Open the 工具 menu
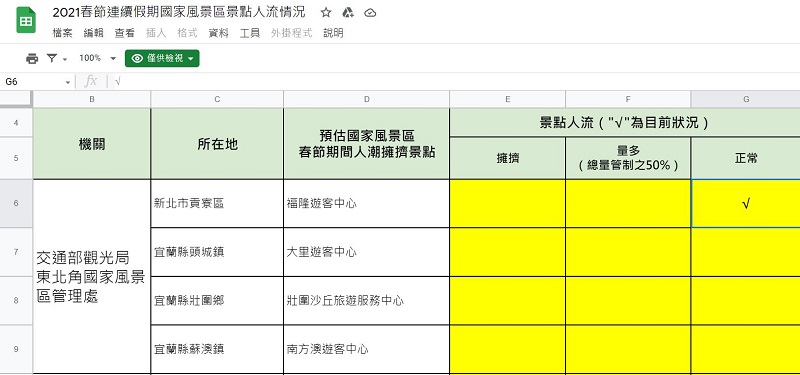 249,33
